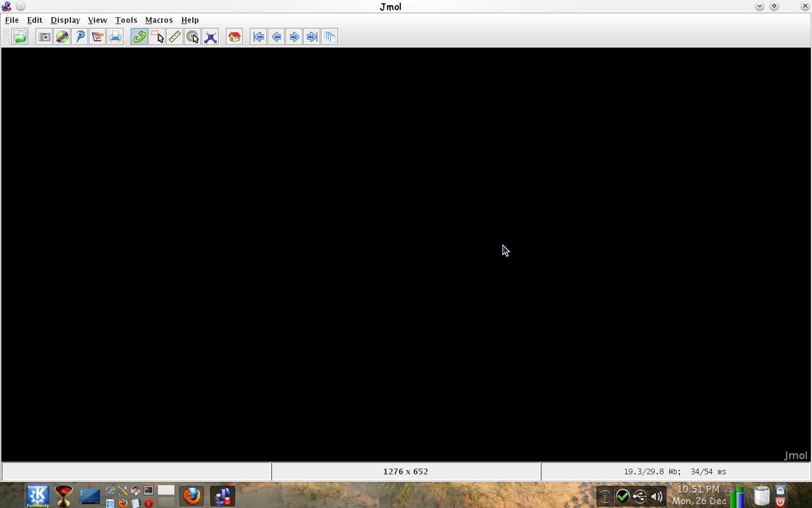Open the Display menu

[x=65, y=20]
